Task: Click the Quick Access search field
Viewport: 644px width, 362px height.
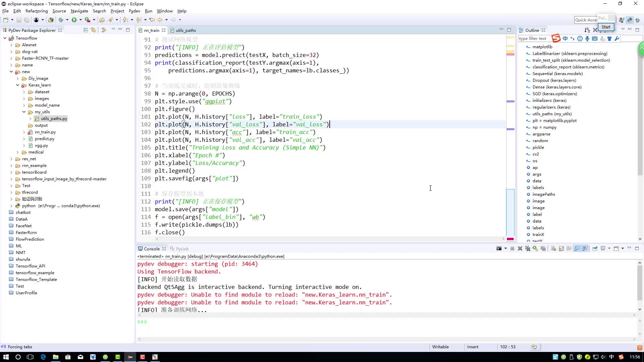Action: [586, 20]
